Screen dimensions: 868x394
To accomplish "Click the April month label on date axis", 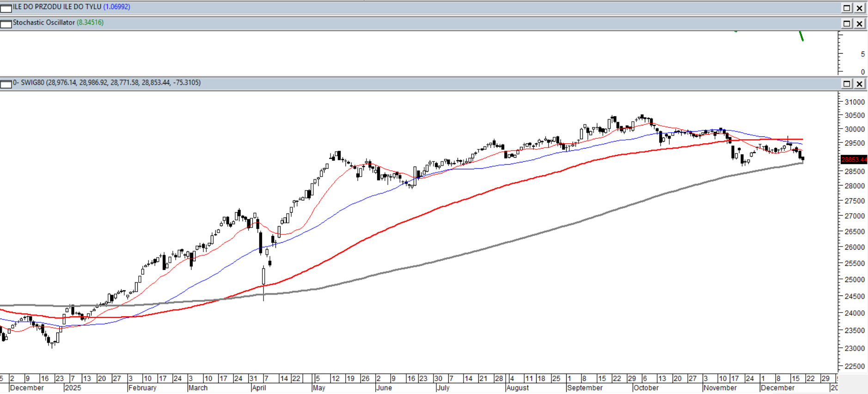I will coord(259,388).
